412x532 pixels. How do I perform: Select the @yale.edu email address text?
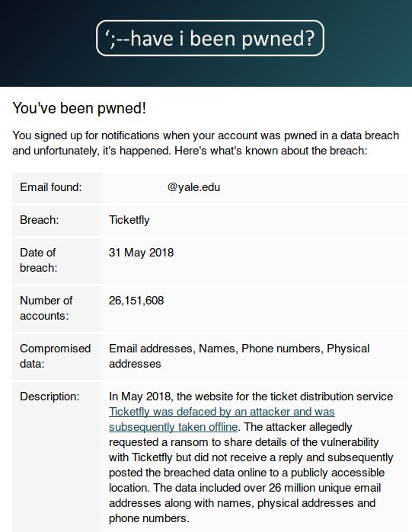point(193,187)
